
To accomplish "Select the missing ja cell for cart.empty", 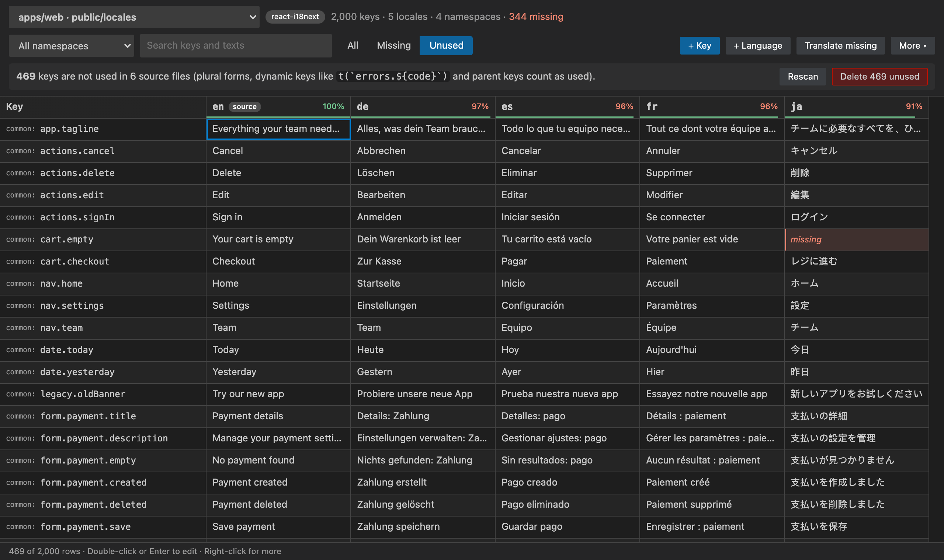I will 856,239.
